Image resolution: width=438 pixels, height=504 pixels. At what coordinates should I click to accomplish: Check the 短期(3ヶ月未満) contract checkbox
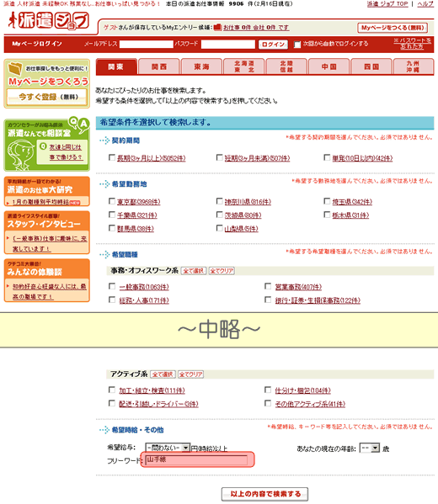click(x=220, y=157)
